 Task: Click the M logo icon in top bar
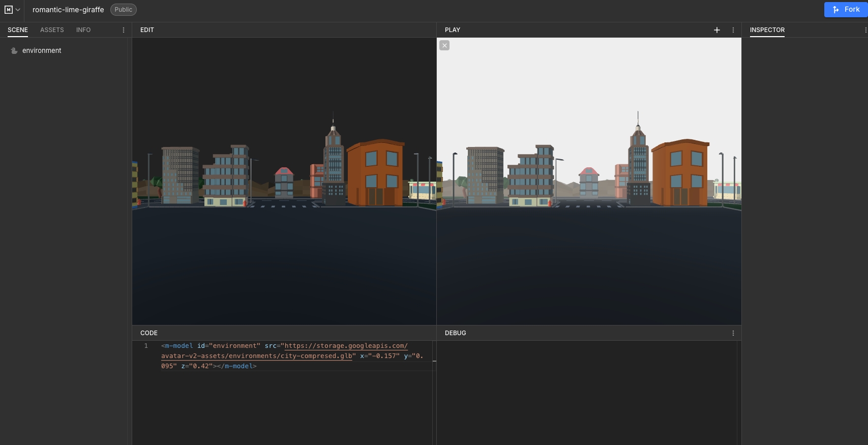(x=9, y=10)
